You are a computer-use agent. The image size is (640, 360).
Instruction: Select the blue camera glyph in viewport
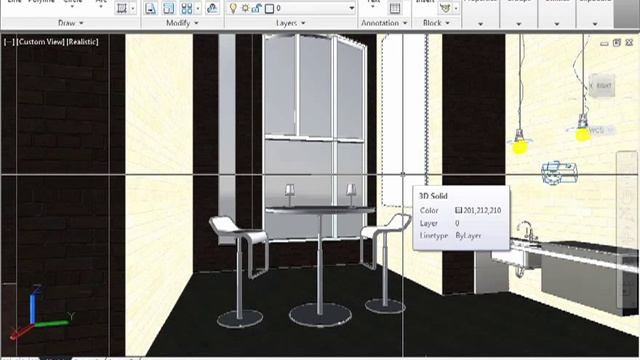click(x=559, y=172)
